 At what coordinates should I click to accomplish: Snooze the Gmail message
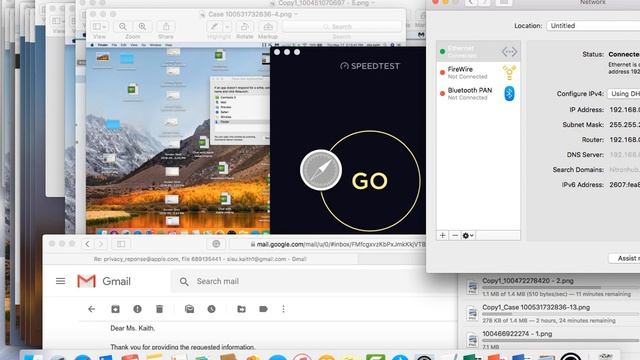point(211,309)
